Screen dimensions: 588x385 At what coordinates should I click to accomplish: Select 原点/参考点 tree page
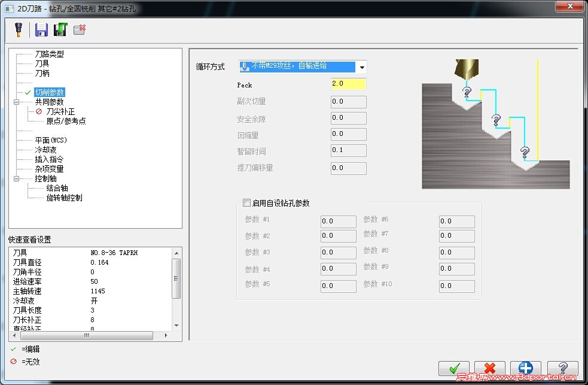click(x=66, y=121)
